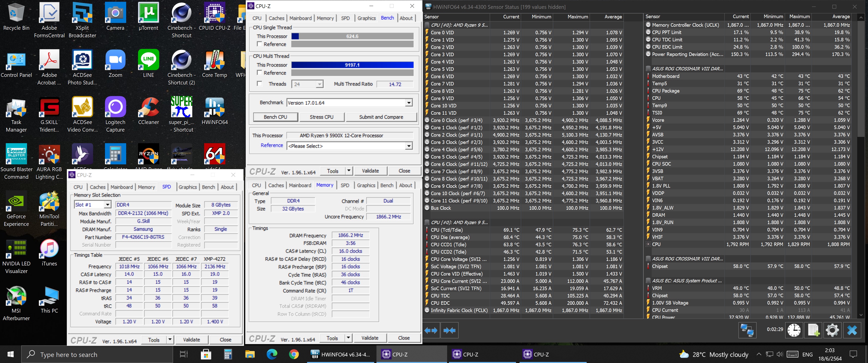Viewport: 868px width, 363px height.
Task: Close sensors using the blue X icon
Action: (852, 330)
